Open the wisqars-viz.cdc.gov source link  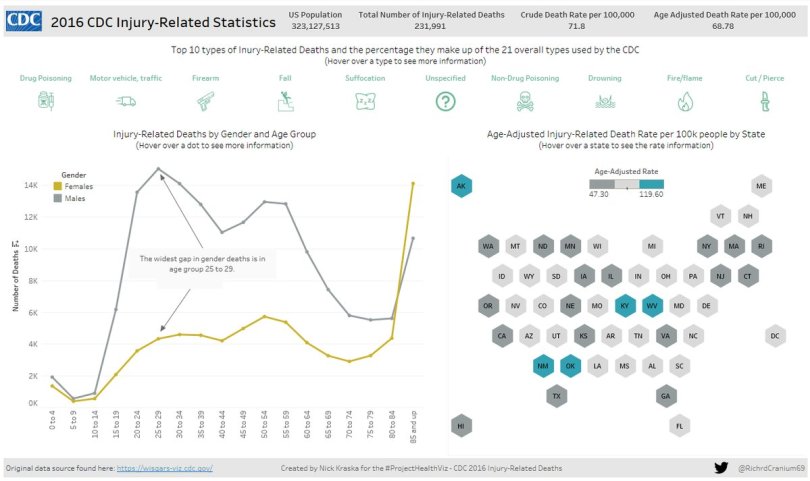[165, 468]
